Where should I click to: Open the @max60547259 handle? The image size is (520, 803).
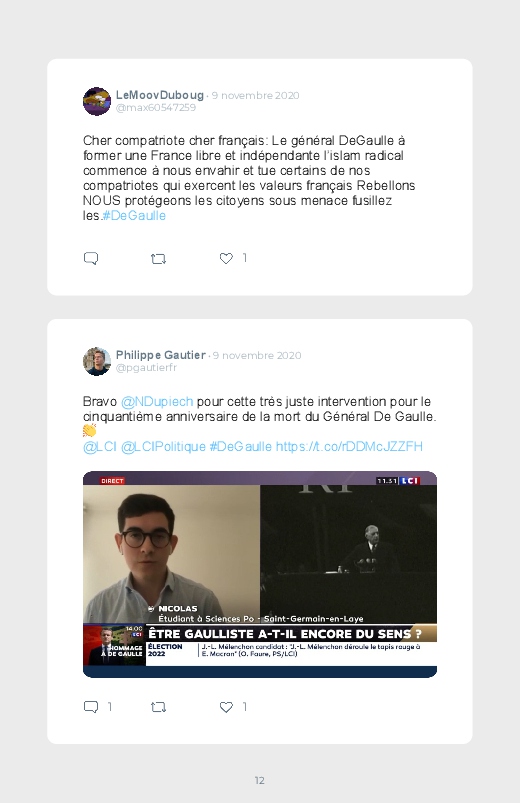click(x=156, y=108)
